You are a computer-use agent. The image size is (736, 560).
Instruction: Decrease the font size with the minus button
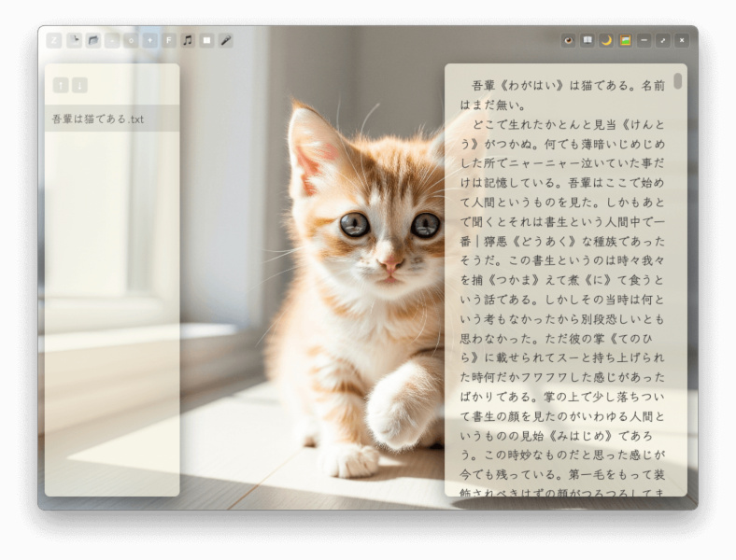pos(112,41)
